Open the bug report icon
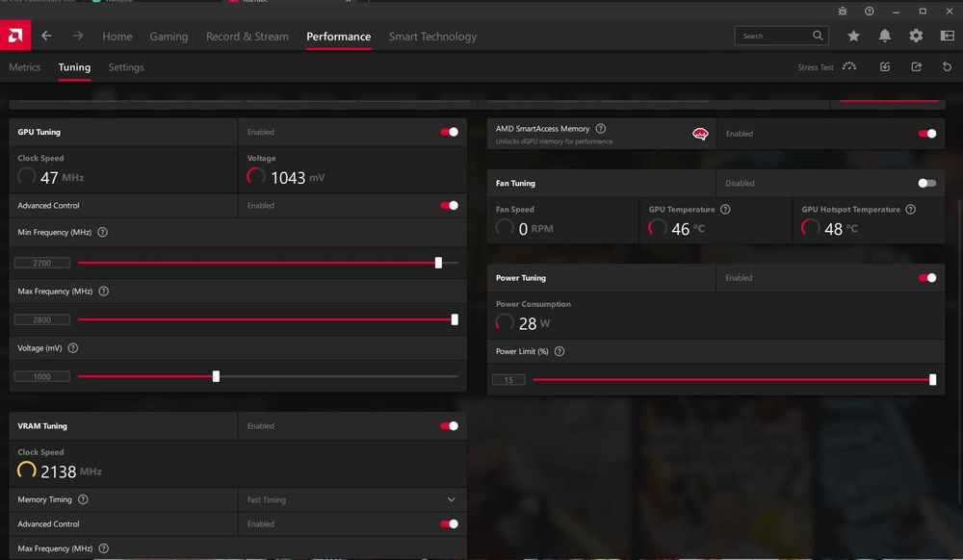963x560 pixels. point(843,11)
